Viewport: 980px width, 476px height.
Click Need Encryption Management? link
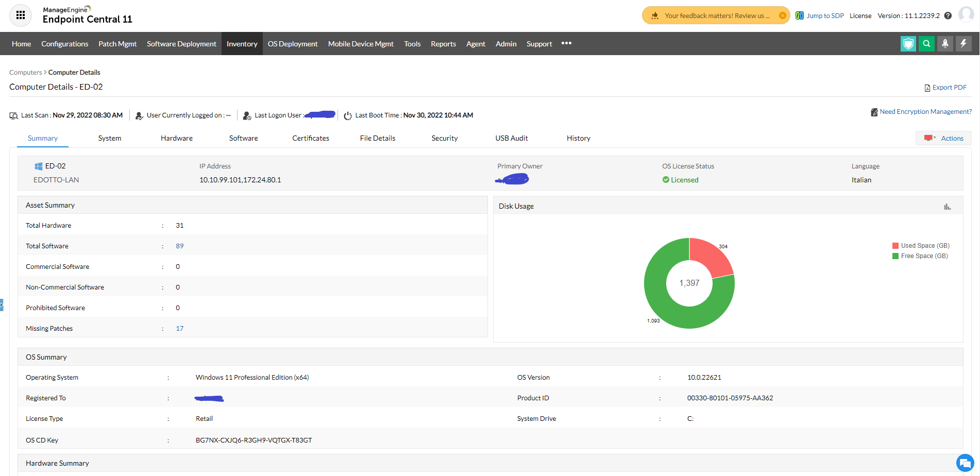[x=925, y=112]
